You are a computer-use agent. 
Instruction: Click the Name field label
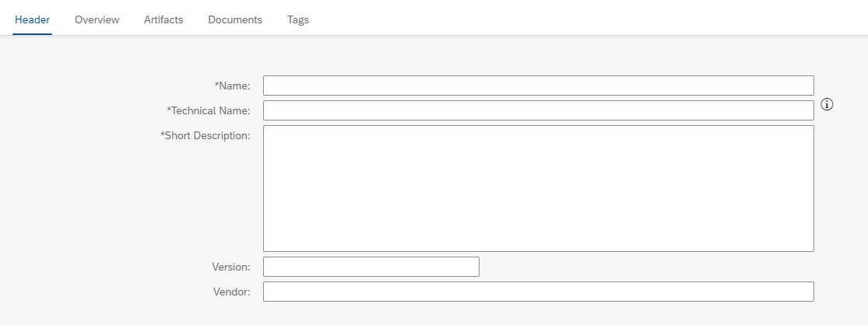234,86
